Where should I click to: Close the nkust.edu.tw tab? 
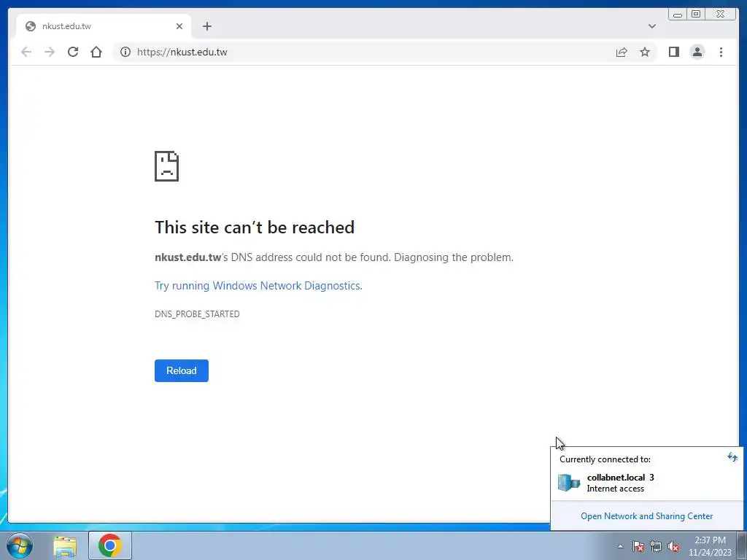coord(179,26)
